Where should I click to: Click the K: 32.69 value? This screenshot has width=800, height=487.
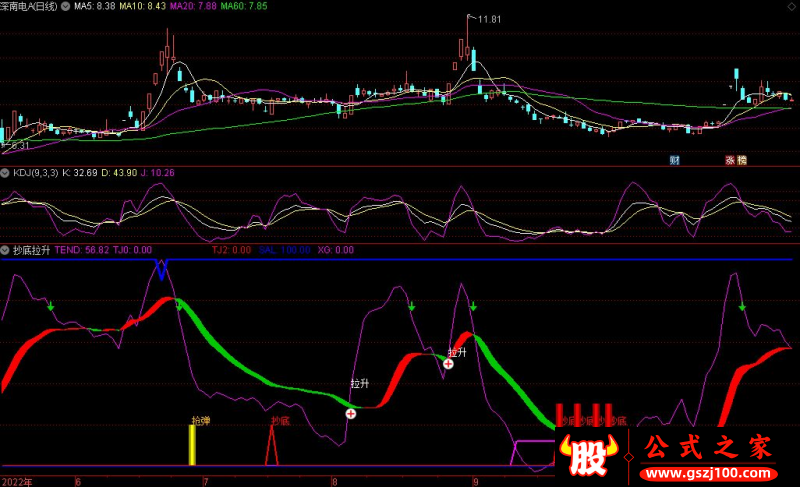click(80, 173)
